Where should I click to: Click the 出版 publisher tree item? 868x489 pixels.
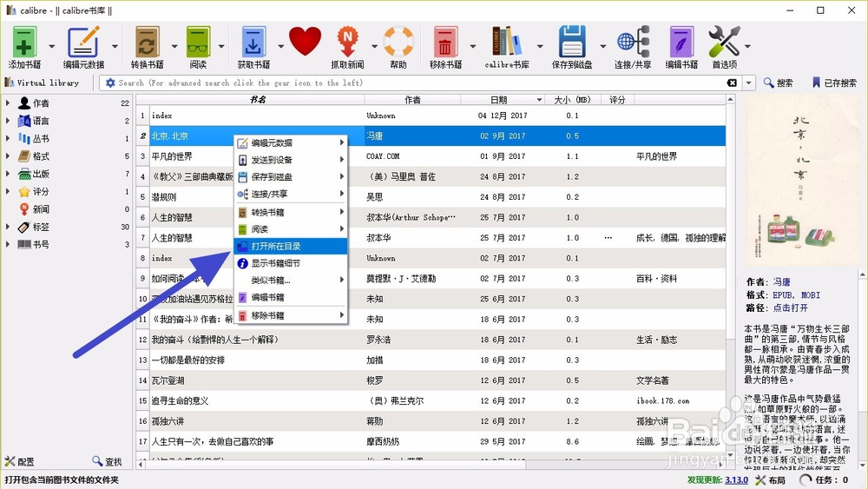click(x=41, y=174)
